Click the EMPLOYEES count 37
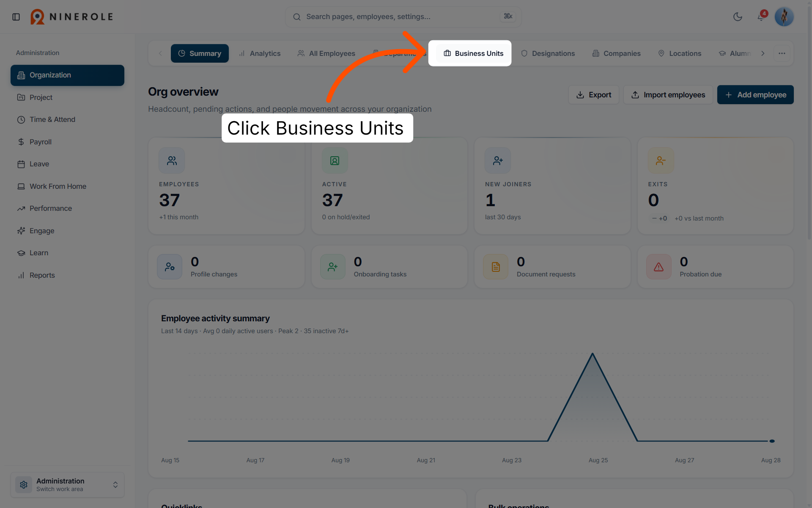The image size is (812, 508). pyautogui.click(x=170, y=200)
